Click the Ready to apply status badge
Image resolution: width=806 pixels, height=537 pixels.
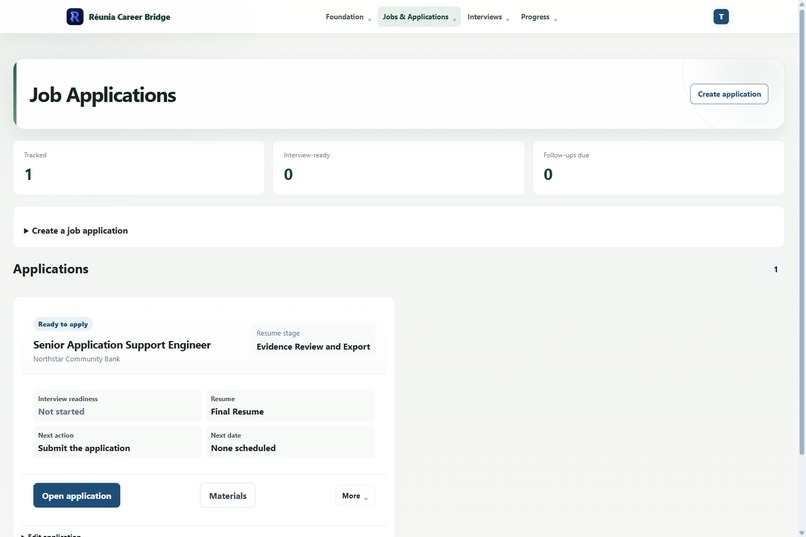click(x=63, y=324)
